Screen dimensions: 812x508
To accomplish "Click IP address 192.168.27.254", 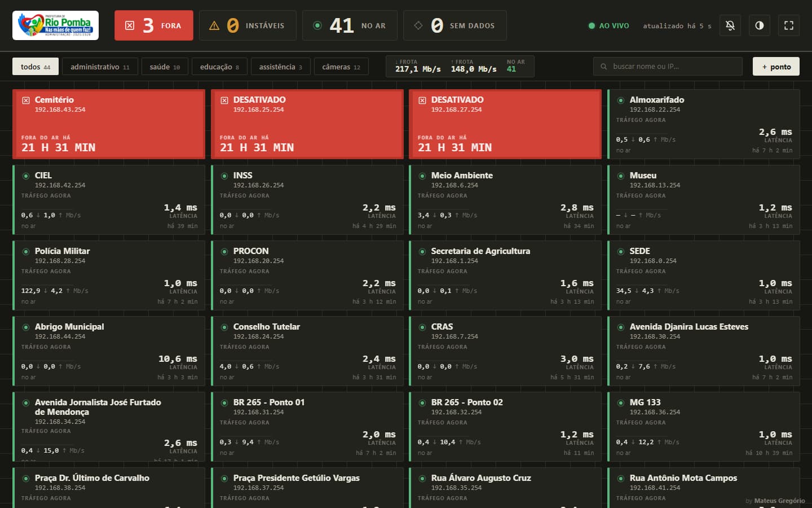I will pyautogui.click(x=457, y=110).
